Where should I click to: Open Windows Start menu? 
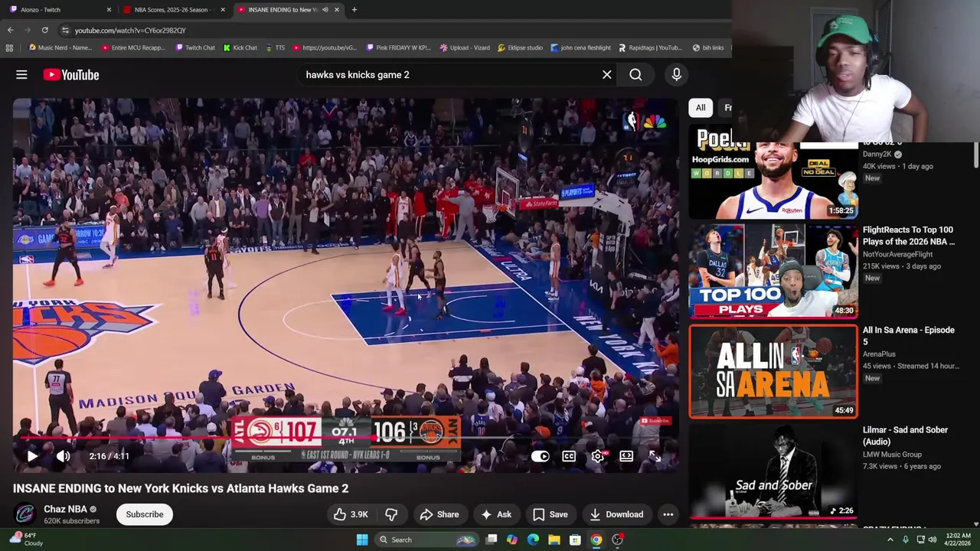click(x=362, y=540)
